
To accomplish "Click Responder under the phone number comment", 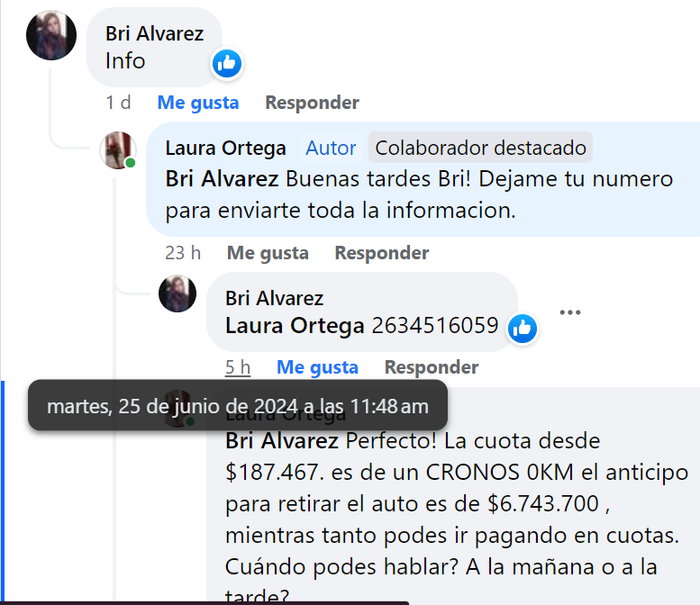I will point(432,367).
